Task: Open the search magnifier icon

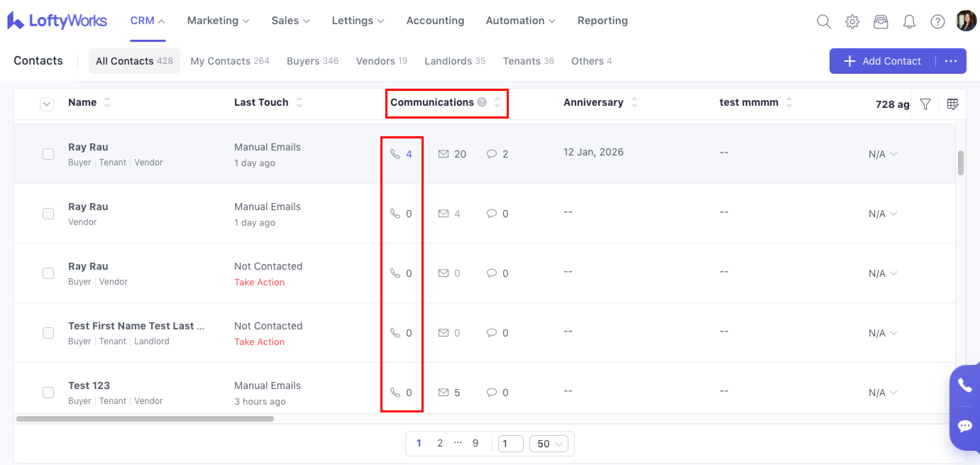Action: 823,21
